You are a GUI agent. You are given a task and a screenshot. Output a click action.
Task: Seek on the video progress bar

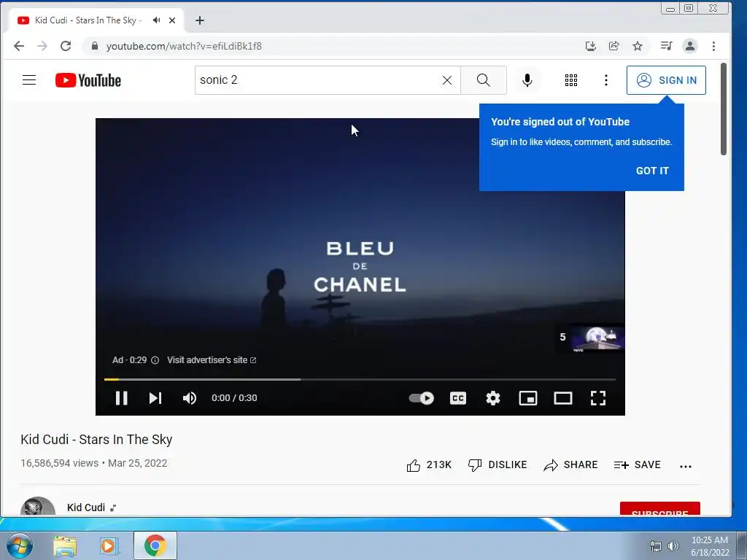[x=360, y=379]
